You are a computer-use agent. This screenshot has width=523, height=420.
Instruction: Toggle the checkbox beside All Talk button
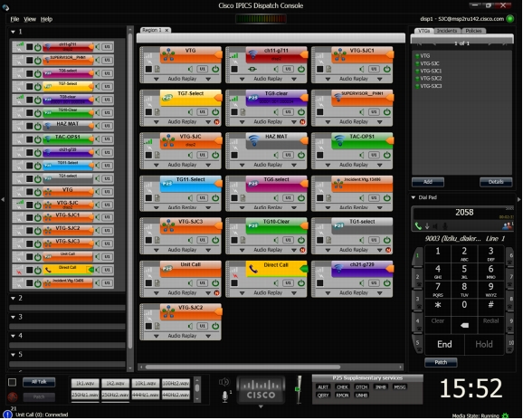point(13,382)
